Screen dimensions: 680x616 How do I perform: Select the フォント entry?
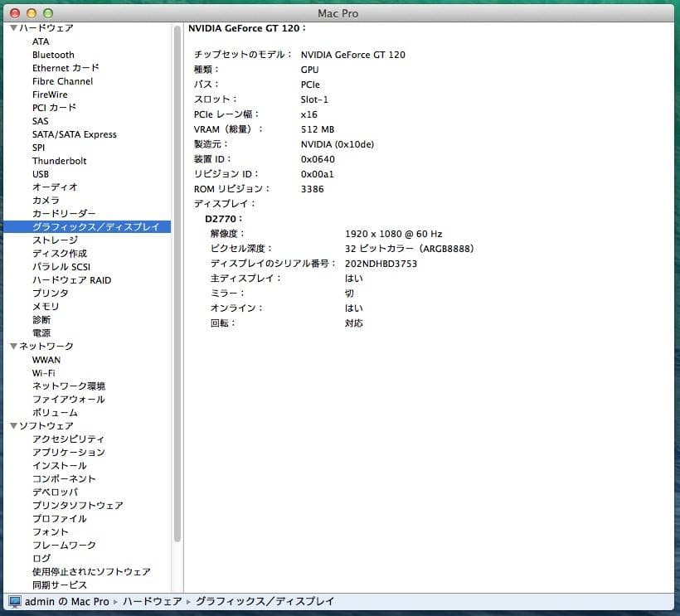(50, 532)
